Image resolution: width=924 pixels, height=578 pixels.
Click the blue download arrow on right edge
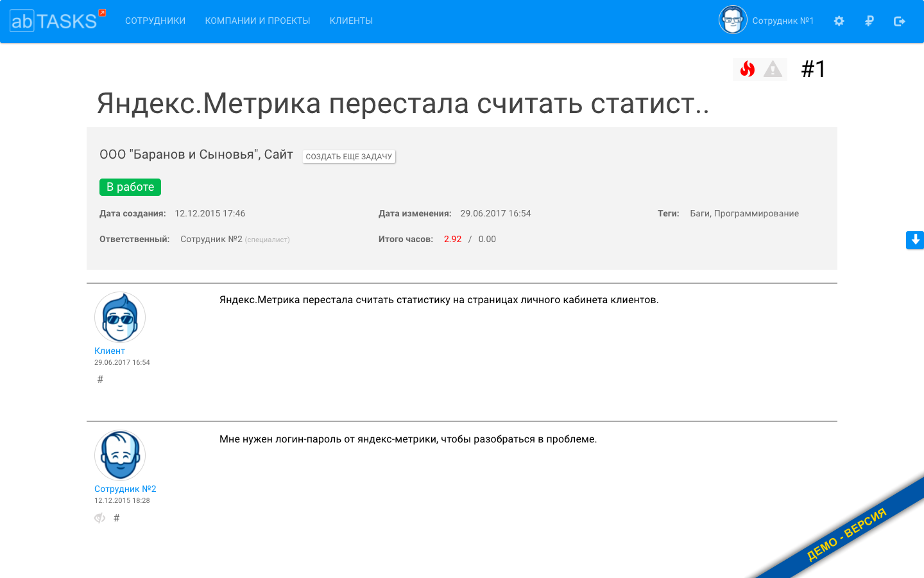pyautogui.click(x=914, y=240)
